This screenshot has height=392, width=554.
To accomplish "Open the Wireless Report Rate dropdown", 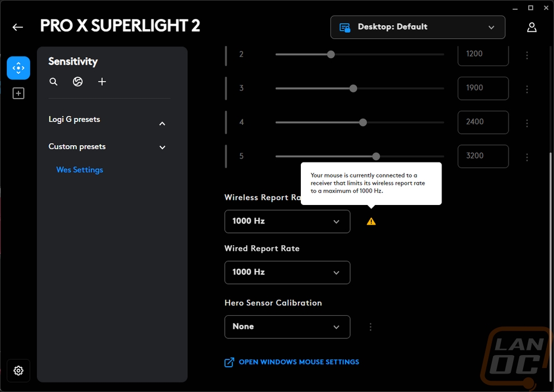I will click(x=287, y=221).
